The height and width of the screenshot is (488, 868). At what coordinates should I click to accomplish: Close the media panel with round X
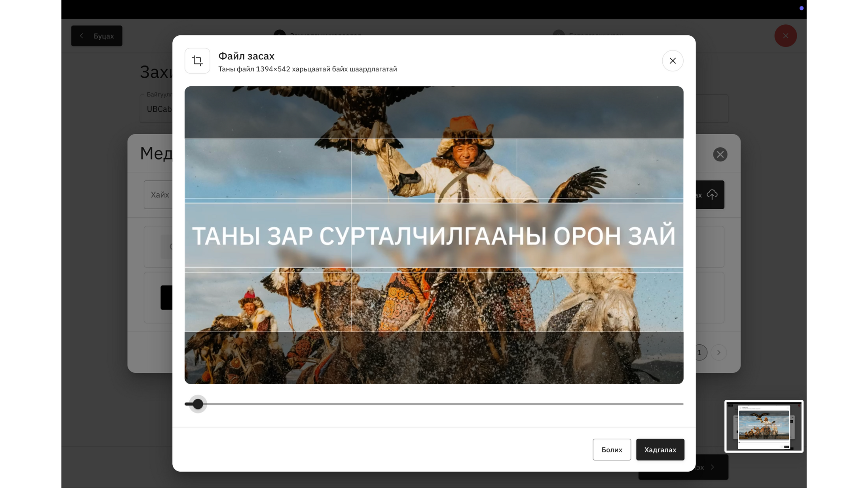[720, 155]
